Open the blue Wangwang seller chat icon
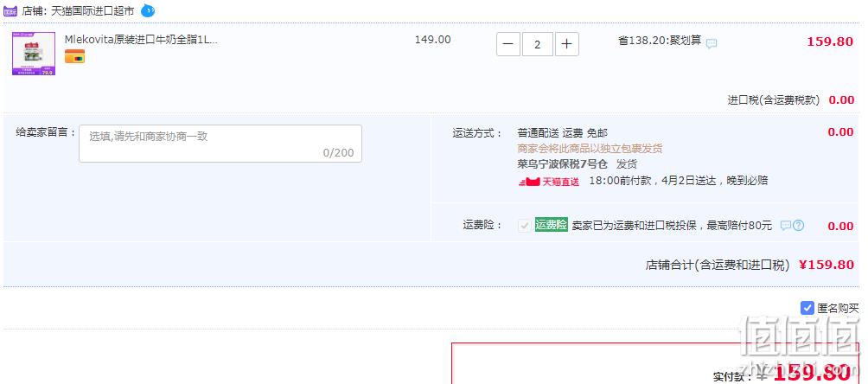The image size is (868, 384). (147, 10)
